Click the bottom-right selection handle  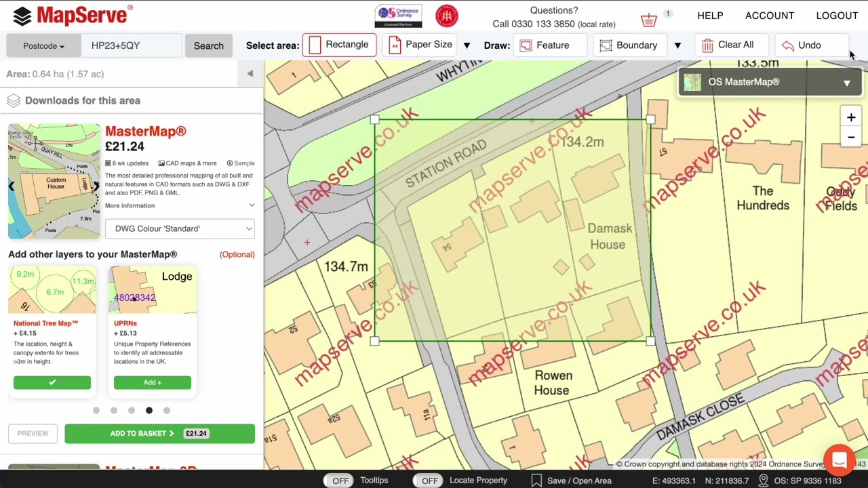pyautogui.click(x=651, y=342)
